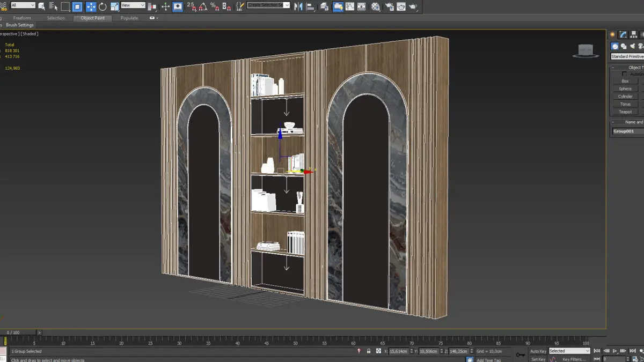The image size is (644, 362).
Task: Click the Mirror tool icon
Action: tap(298, 7)
